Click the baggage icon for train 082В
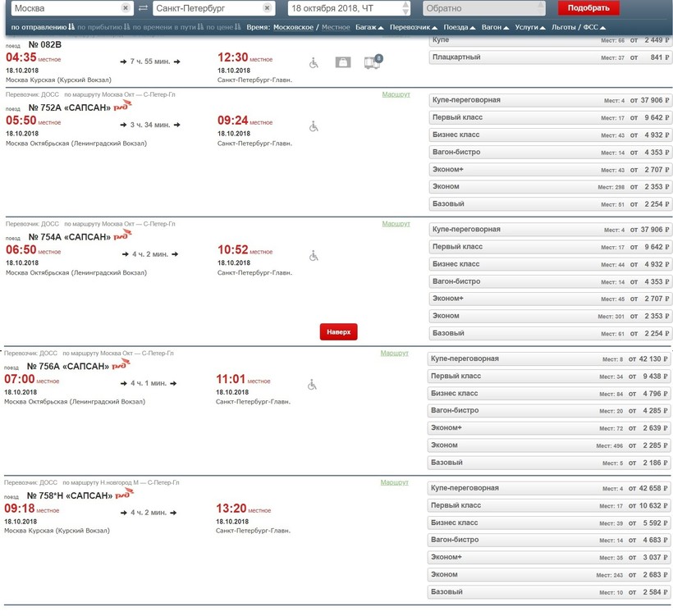The width and height of the screenshot is (673, 616). tap(343, 62)
